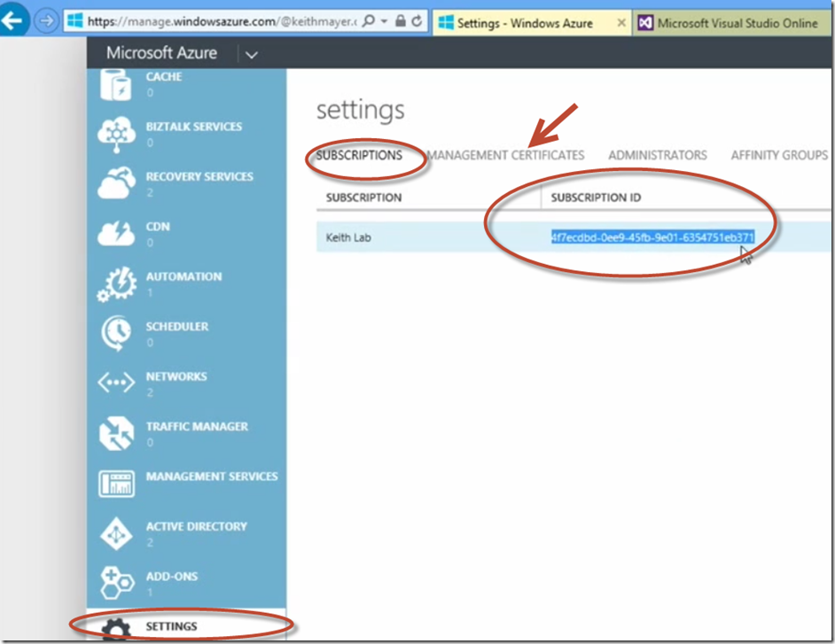835x644 pixels.
Task: Expand the Microsoft Azure header chevron
Action: click(x=252, y=54)
